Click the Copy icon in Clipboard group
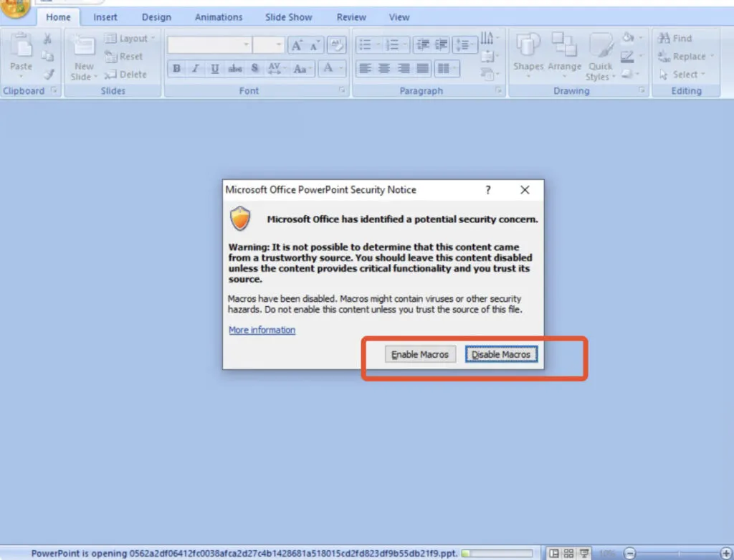 click(x=47, y=56)
